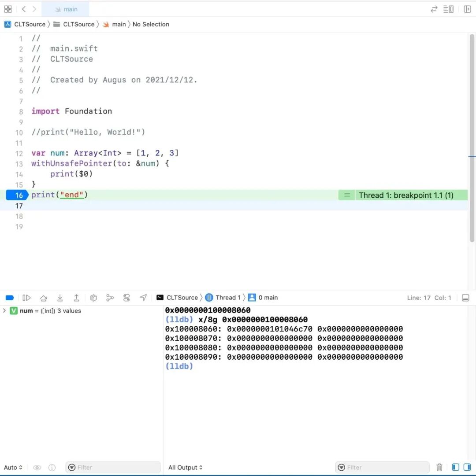Show info for selected variable

coord(52,468)
